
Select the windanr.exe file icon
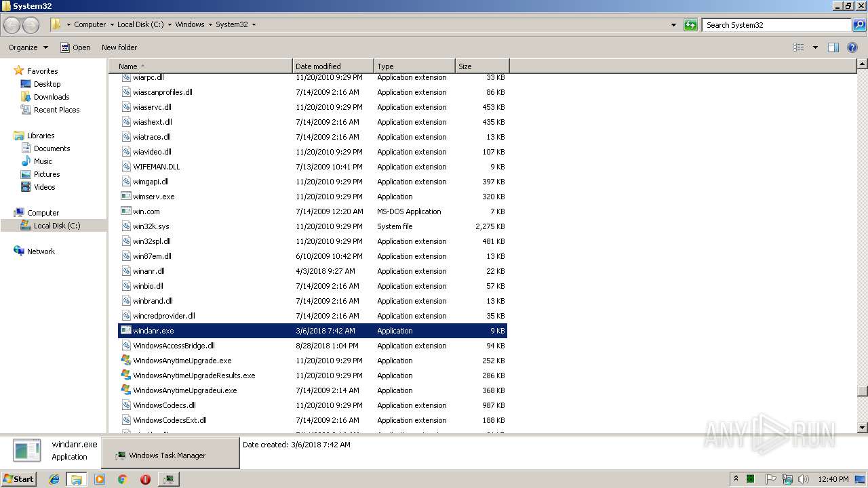(x=126, y=331)
